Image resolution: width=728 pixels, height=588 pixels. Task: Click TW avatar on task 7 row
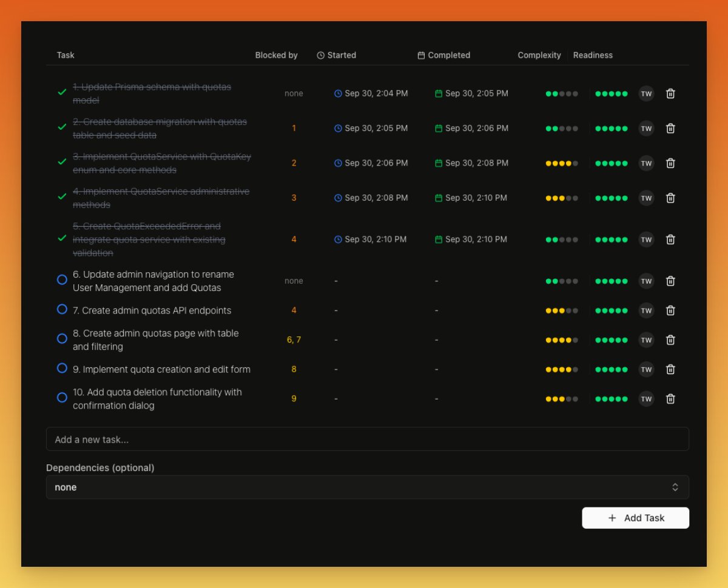point(646,310)
